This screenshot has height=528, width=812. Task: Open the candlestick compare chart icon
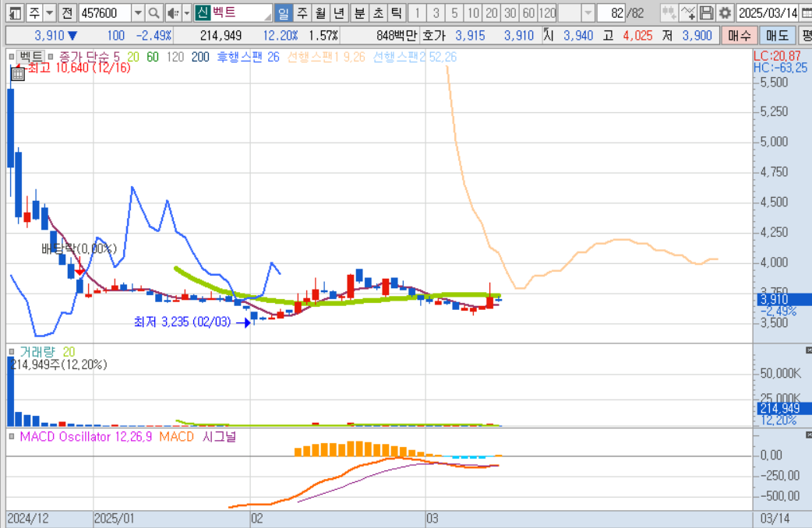click(669, 12)
